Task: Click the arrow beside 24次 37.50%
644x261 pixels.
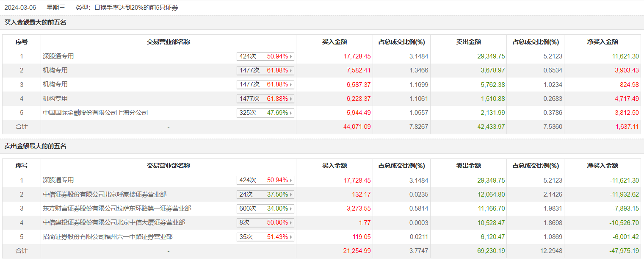Action: pos(291,194)
